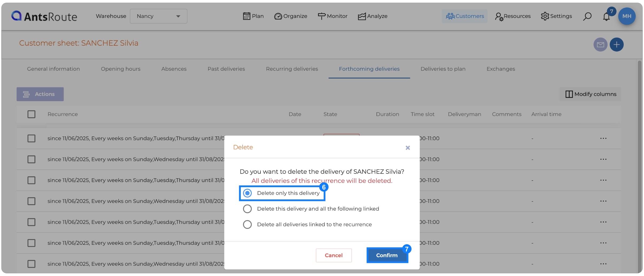Open the Actions menu button
This screenshot has width=644, height=276.
40,94
